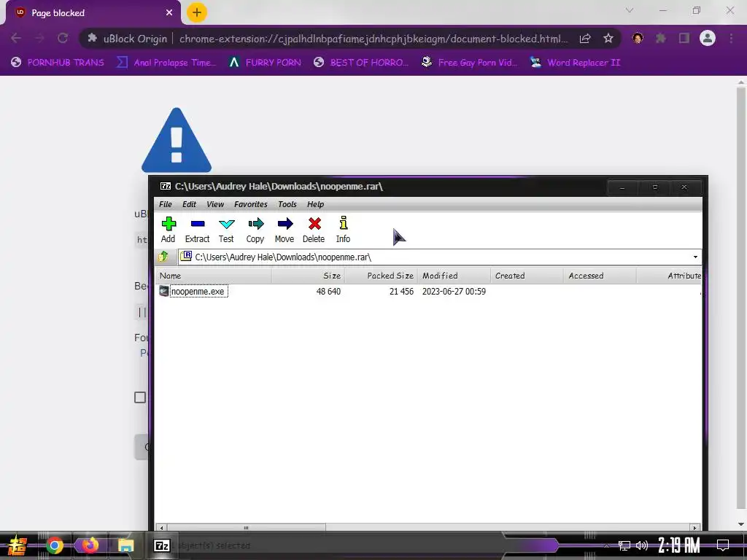Go back in Chrome browser
Image resolution: width=747 pixels, height=560 pixels.
pos(16,38)
